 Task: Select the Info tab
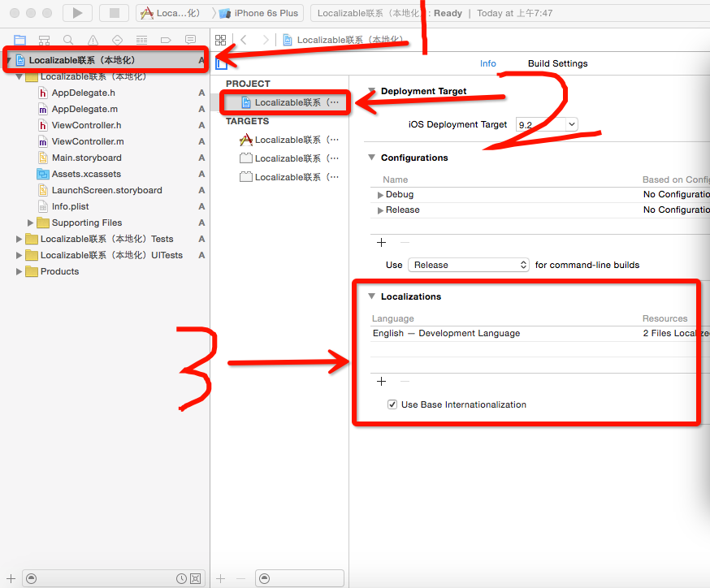[487, 63]
